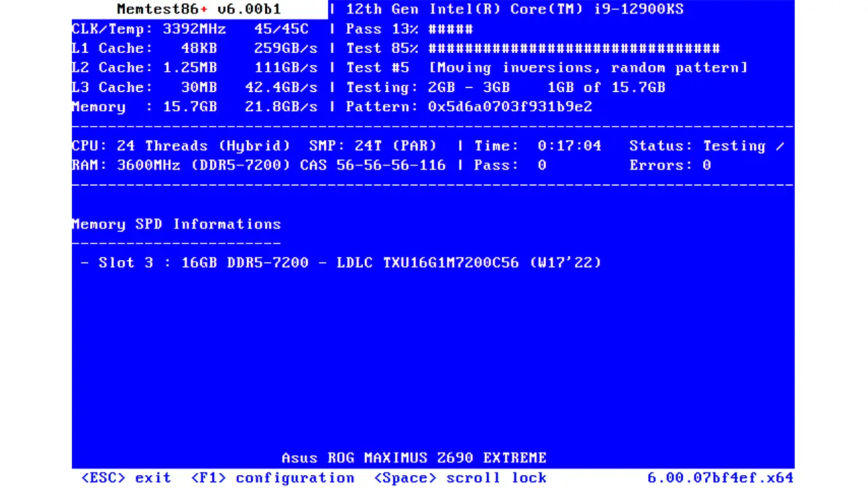Select build version 6.00.07bf4ef.x64

coord(721,478)
